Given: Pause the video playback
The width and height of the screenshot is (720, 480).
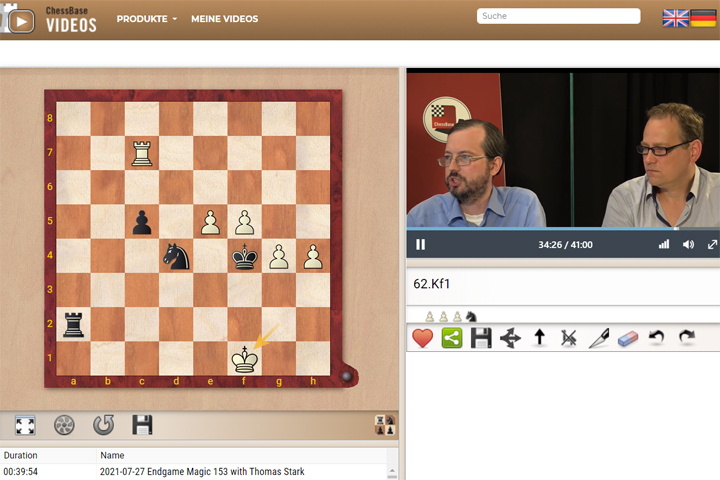Looking at the screenshot, I should [421, 244].
